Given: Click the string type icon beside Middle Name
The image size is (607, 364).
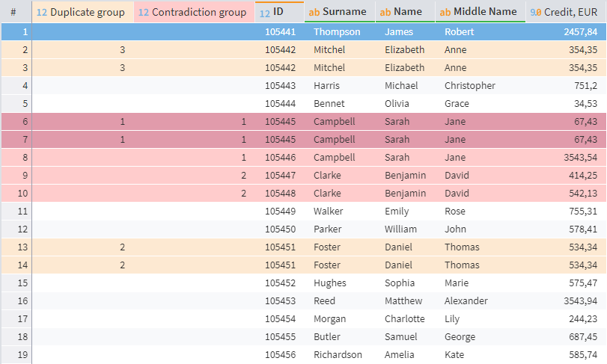Looking at the screenshot, I should 445,12.
